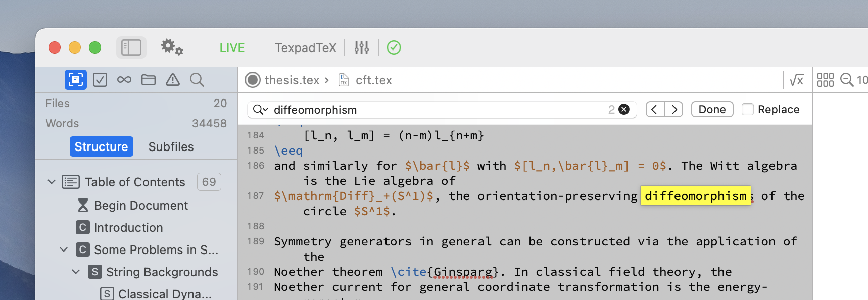Screen dimensions: 868x300
Task: Collapse the Some Problems in S... chapter
Action: pos(64,249)
